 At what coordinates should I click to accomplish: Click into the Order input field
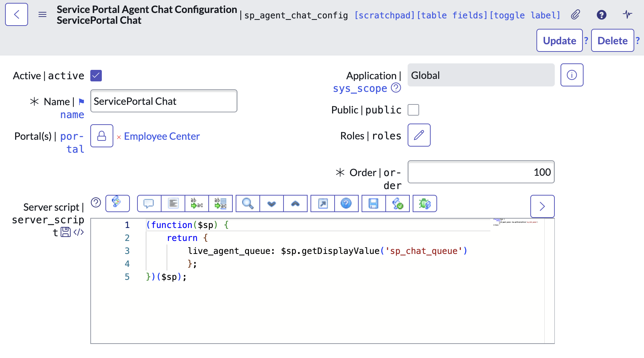tap(481, 172)
